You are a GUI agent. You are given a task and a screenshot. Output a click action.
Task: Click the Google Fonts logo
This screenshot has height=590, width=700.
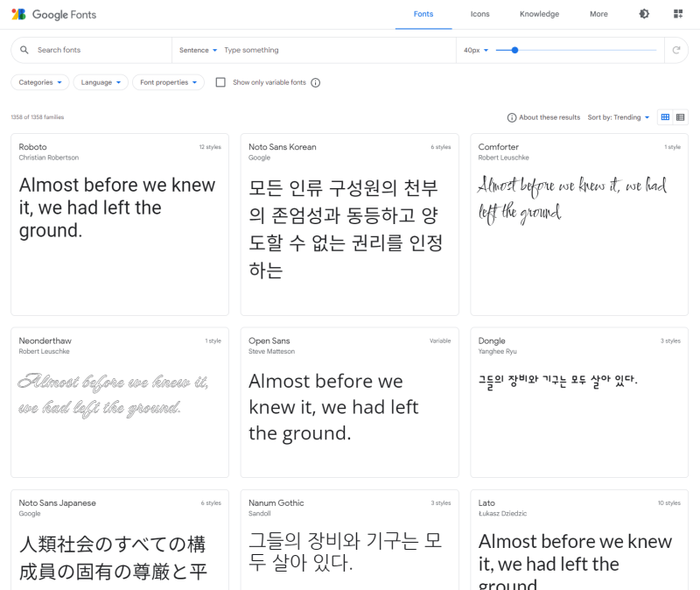point(54,14)
